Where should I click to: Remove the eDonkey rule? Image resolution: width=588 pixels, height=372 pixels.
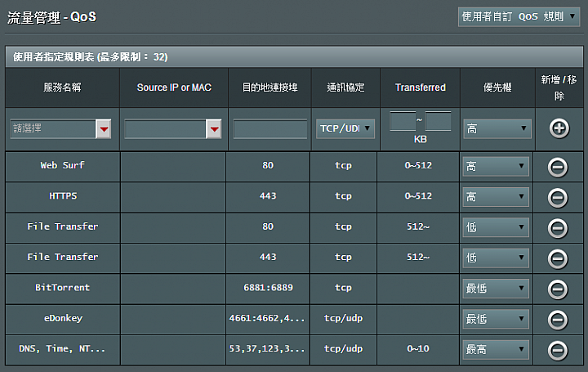pos(558,320)
